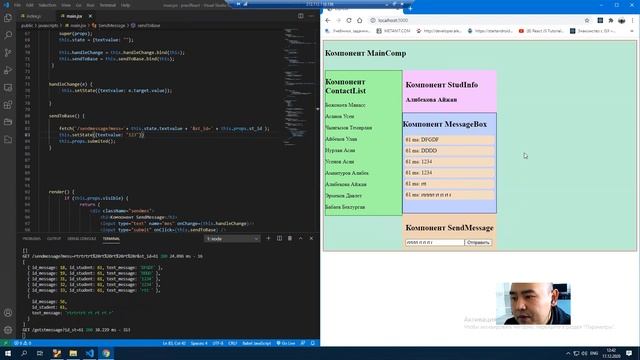Open the Remote Explorer view
The height and width of the screenshot is (360, 640).
pos(8,88)
